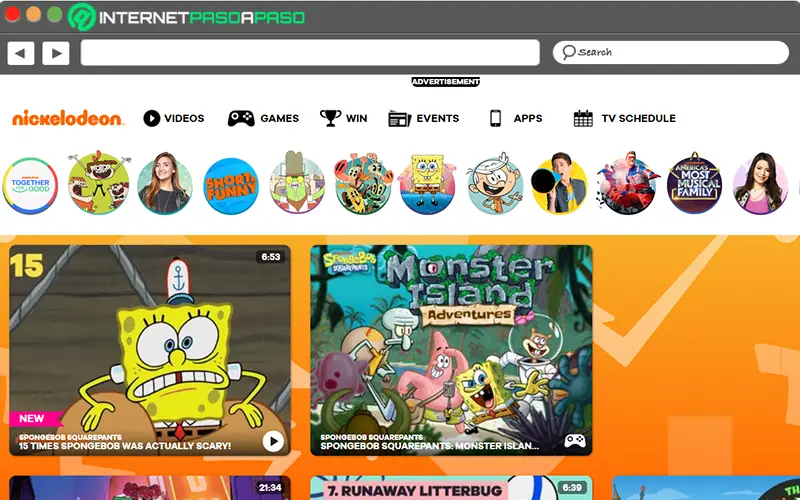800x500 pixels.
Task: Open the EVENTS menu item
Action: point(438,118)
